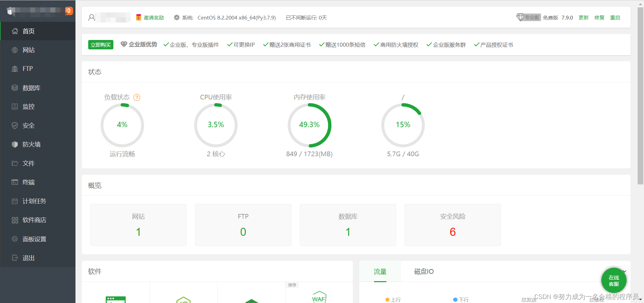The height and width of the screenshot is (303, 644).
Task: Open the WAF software icon
Action: tap(319, 297)
